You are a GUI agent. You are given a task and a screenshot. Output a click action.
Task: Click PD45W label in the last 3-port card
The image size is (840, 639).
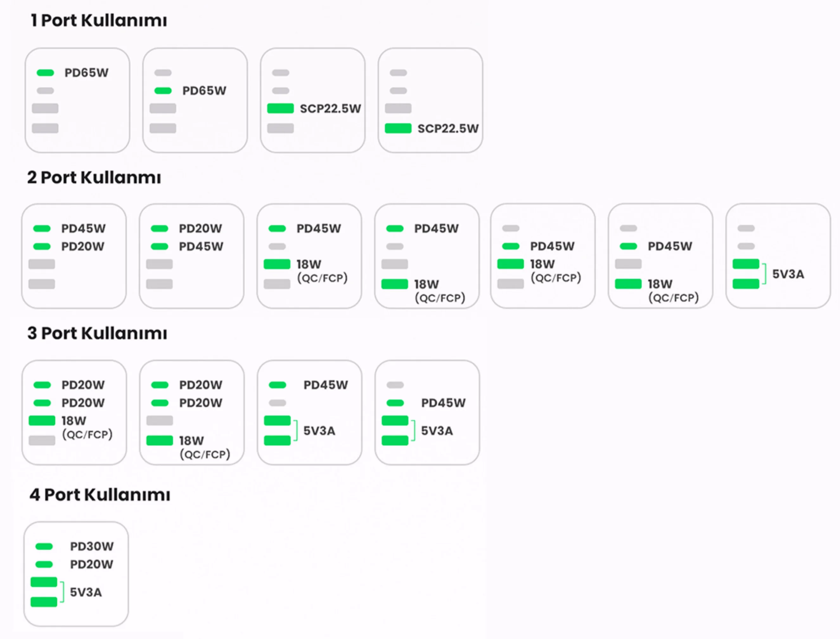click(443, 403)
